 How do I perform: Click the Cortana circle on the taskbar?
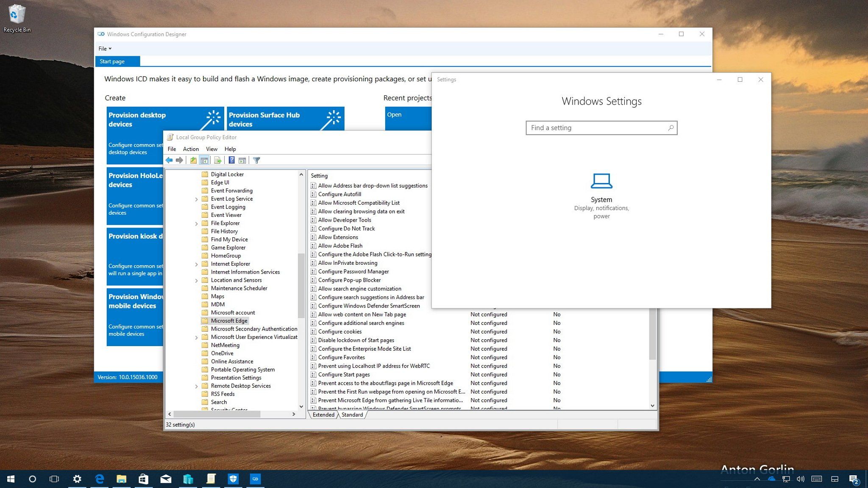tap(32, 479)
